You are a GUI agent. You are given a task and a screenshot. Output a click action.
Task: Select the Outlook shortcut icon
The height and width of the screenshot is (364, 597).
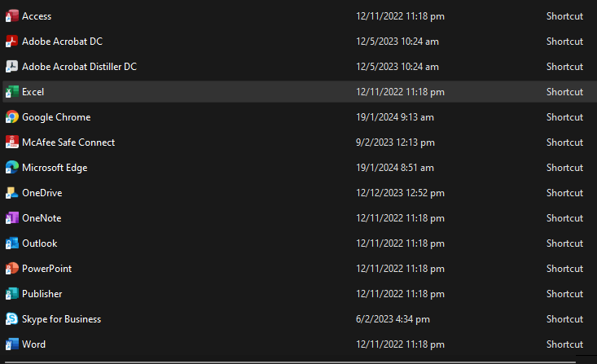click(11, 243)
